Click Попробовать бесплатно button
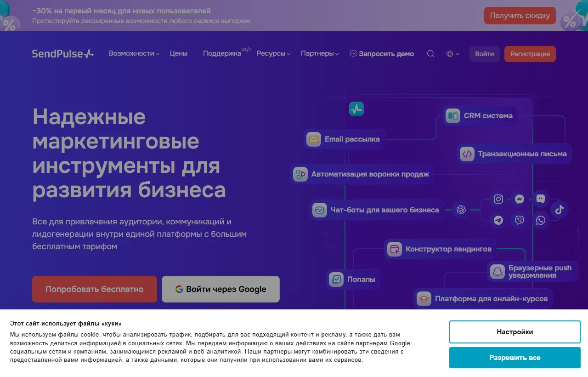588x377 pixels. [x=95, y=289]
